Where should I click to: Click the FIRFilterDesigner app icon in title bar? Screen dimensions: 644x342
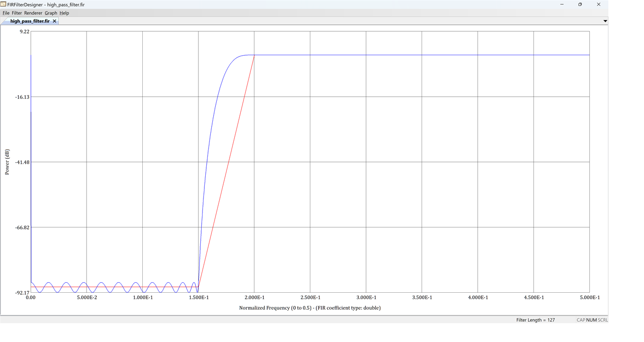[3, 4]
